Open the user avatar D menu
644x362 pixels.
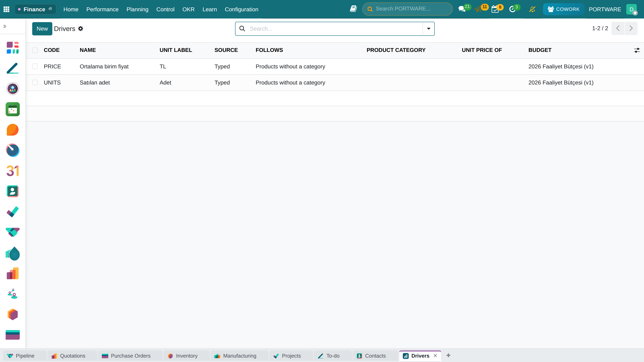[631, 9]
